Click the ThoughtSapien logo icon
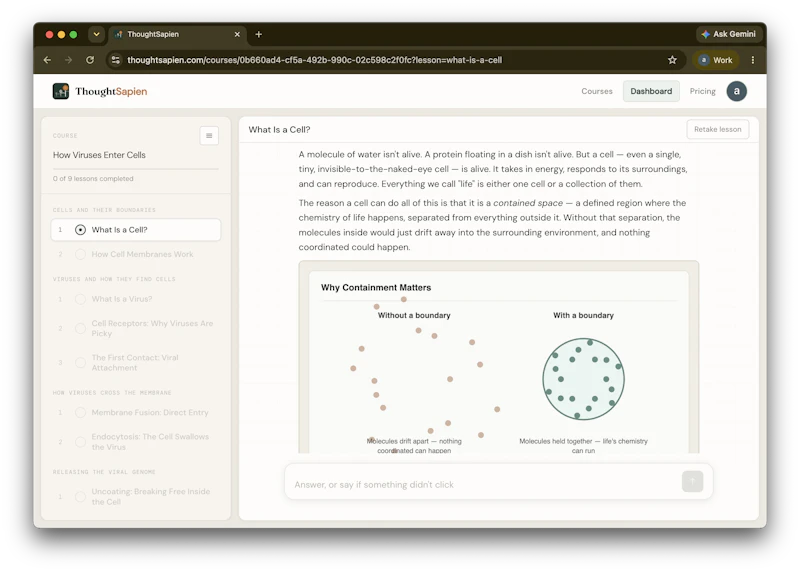800x572 pixels. 61,91
